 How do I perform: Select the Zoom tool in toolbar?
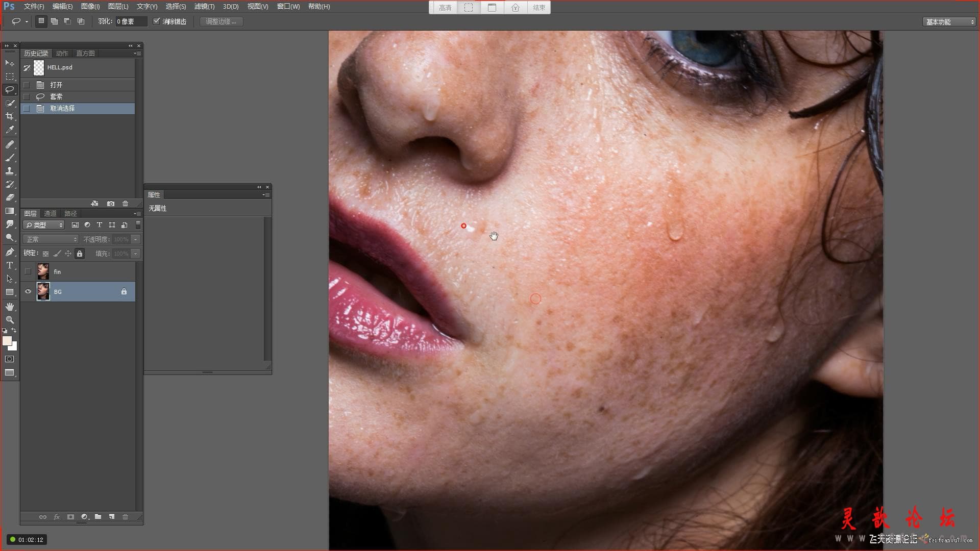[x=10, y=320]
